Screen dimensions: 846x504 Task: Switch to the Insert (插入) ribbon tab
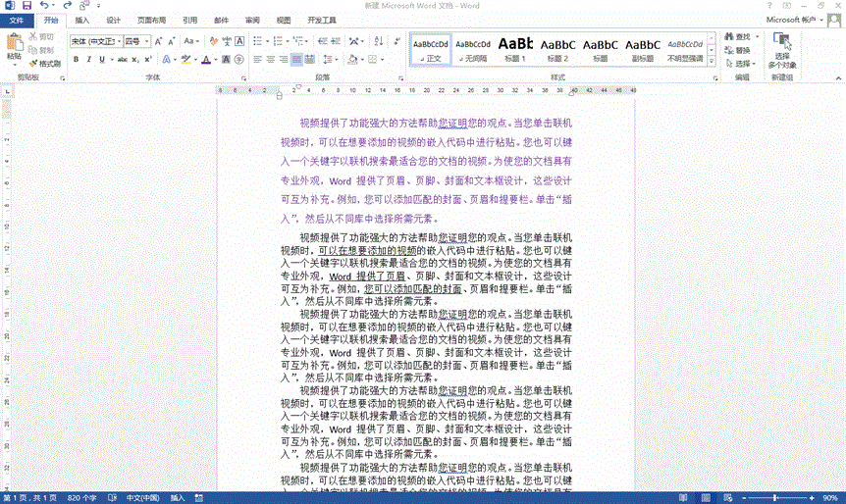click(82, 20)
